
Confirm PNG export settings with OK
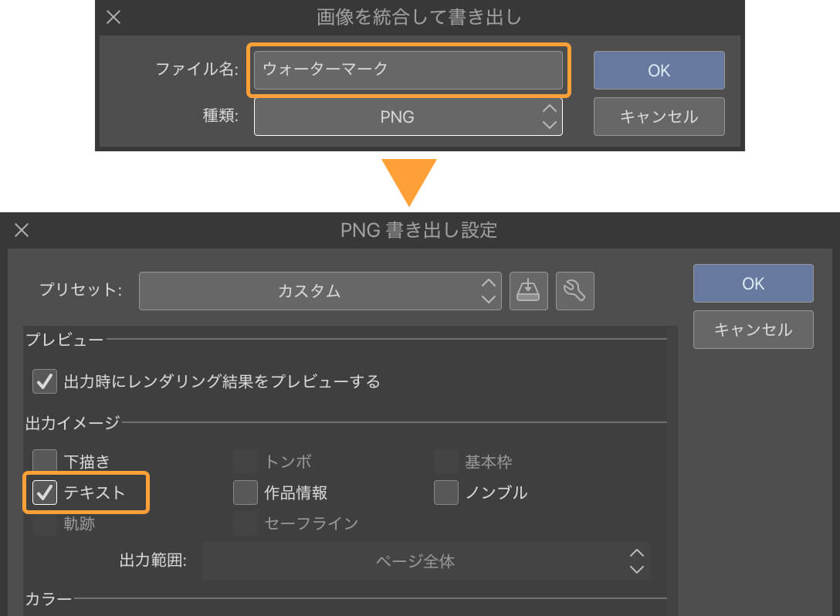coord(753,283)
